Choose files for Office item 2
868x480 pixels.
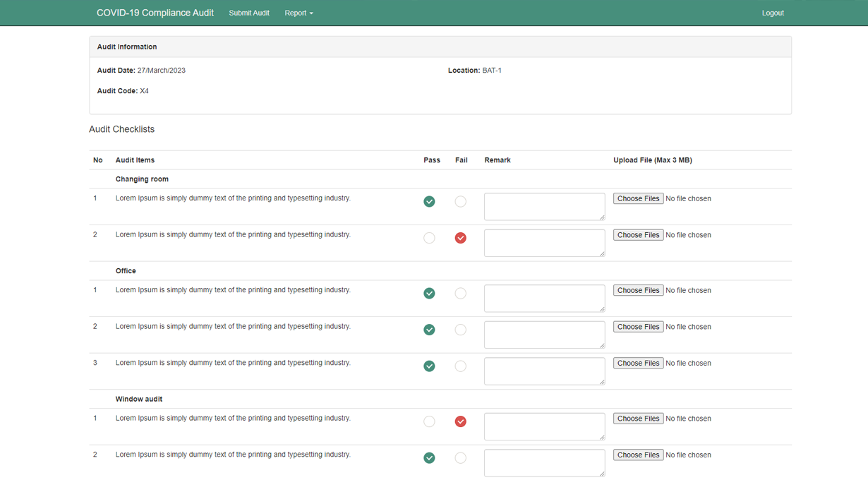638,327
